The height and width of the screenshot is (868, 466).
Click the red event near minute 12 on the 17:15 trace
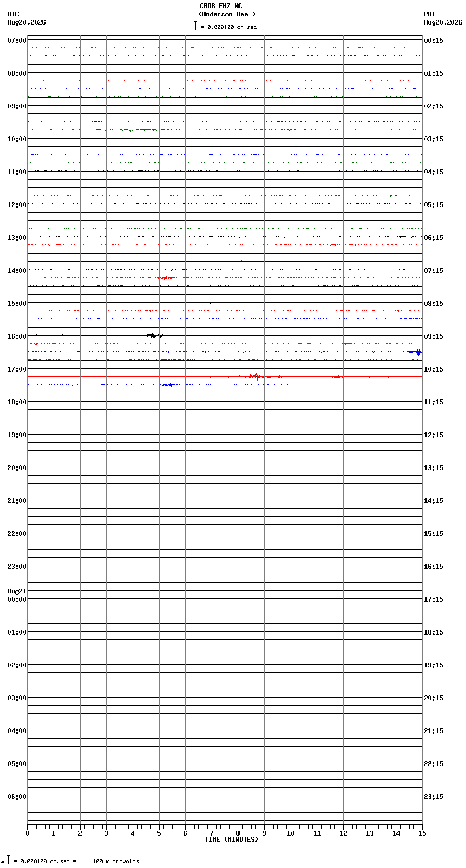(337, 376)
